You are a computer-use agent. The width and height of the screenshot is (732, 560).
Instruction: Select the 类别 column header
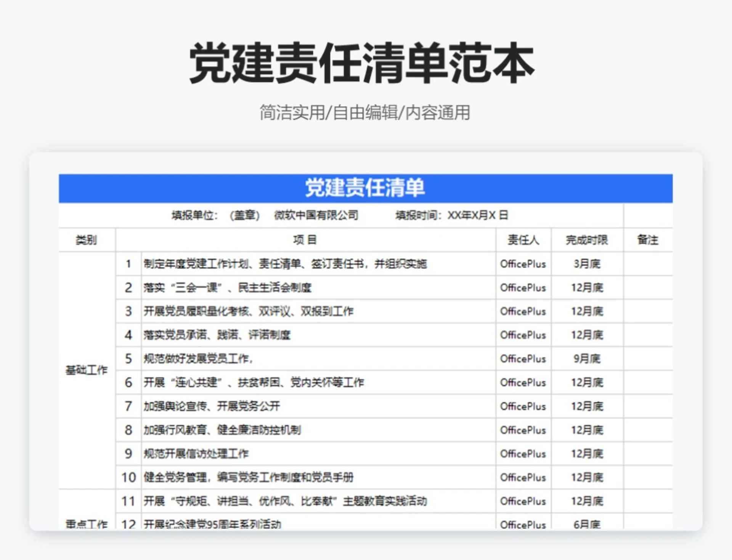click(86, 240)
